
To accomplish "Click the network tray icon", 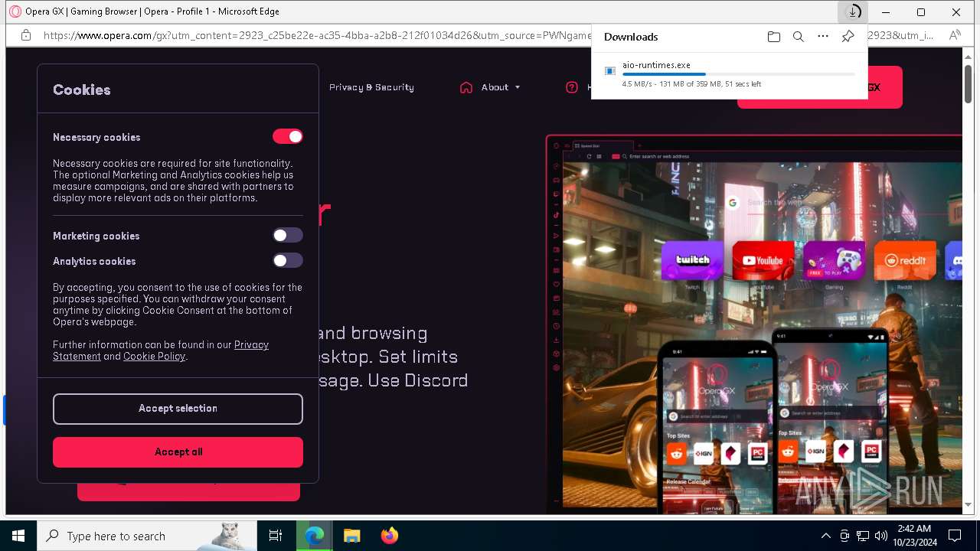I will [863, 536].
